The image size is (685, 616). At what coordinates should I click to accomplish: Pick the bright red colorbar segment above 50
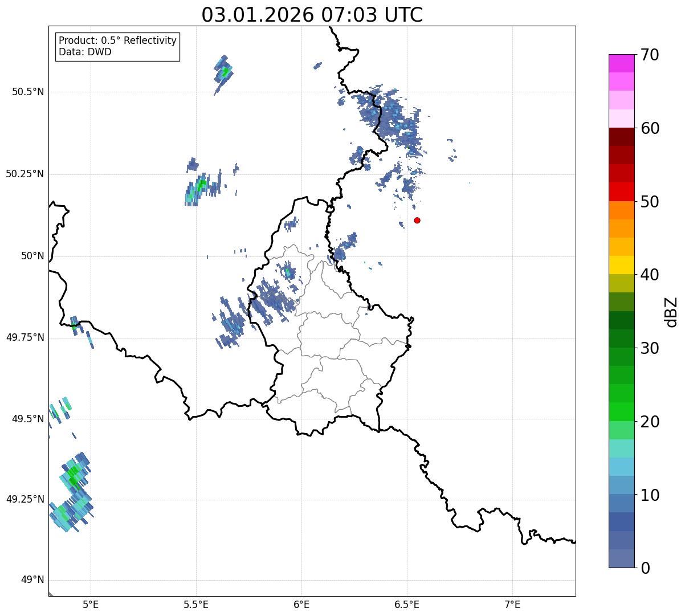[x=621, y=191]
